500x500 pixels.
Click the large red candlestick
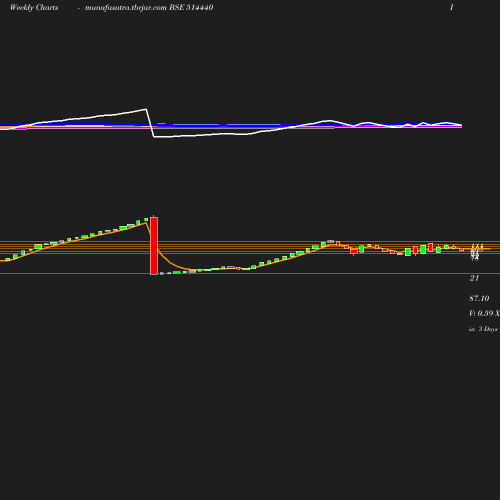pyautogui.click(x=154, y=246)
